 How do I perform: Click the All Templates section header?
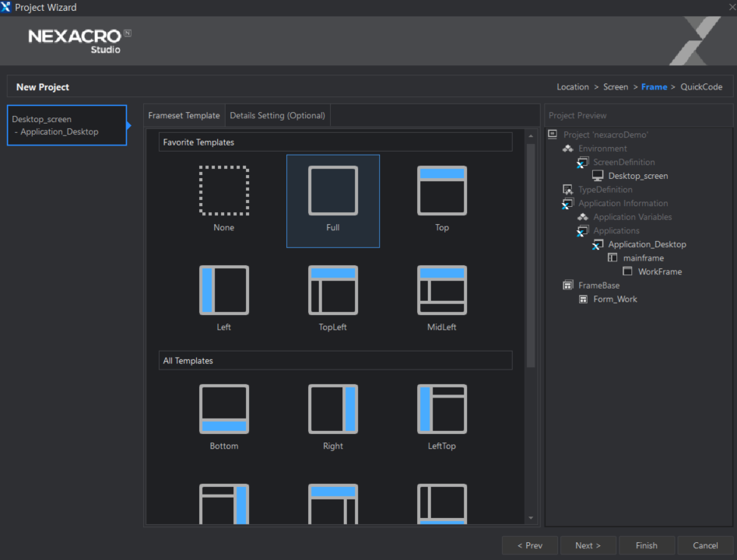pyautogui.click(x=335, y=360)
